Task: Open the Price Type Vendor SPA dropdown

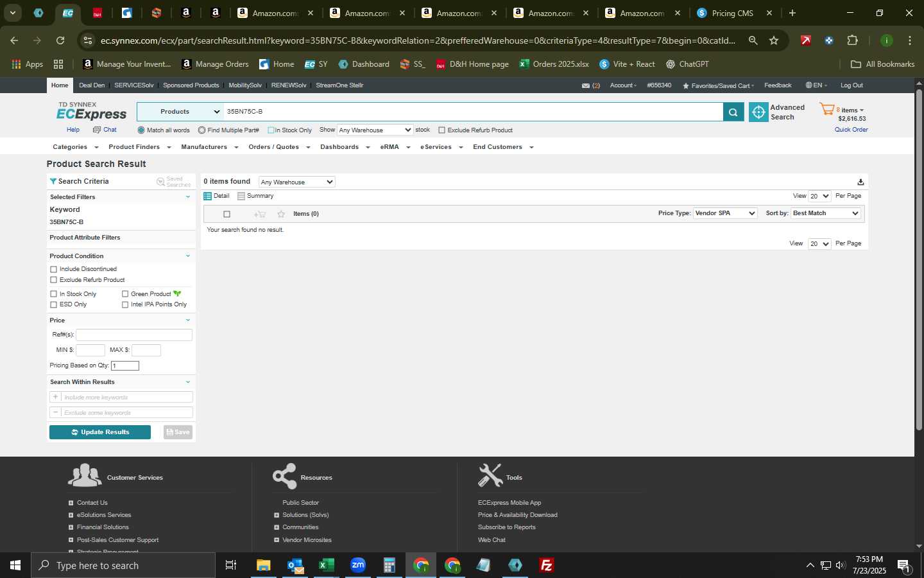Action: pos(725,213)
